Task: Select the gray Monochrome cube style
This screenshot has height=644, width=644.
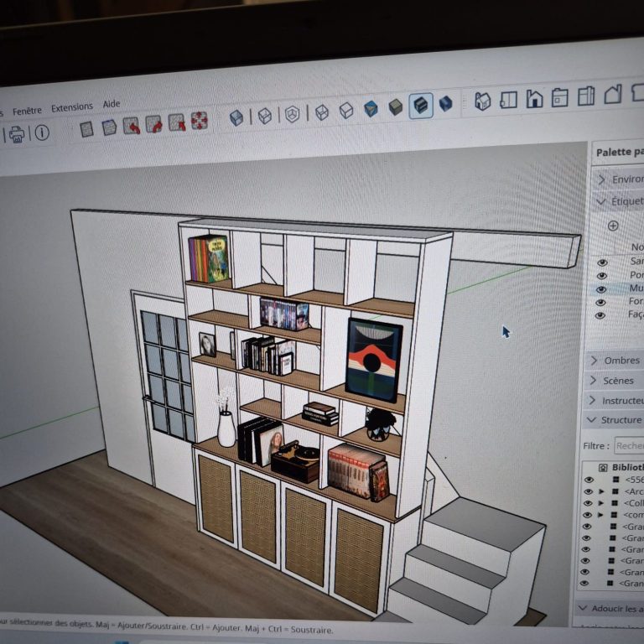Action: tap(395, 107)
